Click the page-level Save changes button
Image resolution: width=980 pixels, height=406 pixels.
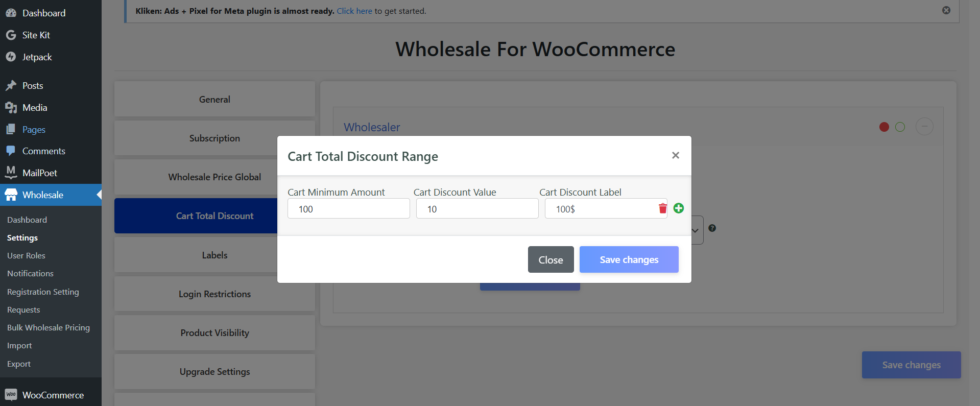[x=912, y=365]
